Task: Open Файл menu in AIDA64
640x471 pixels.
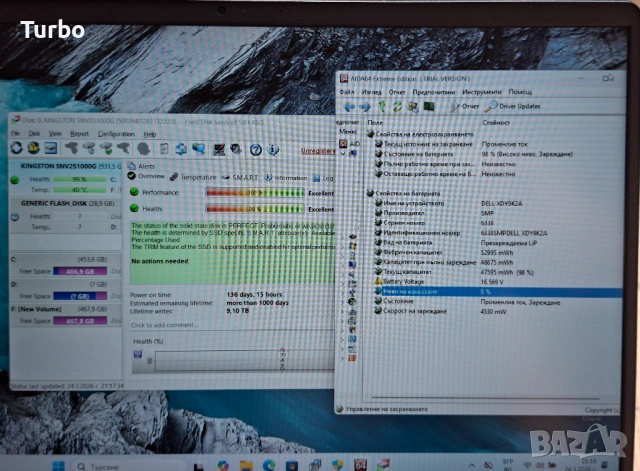Action: tap(347, 92)
